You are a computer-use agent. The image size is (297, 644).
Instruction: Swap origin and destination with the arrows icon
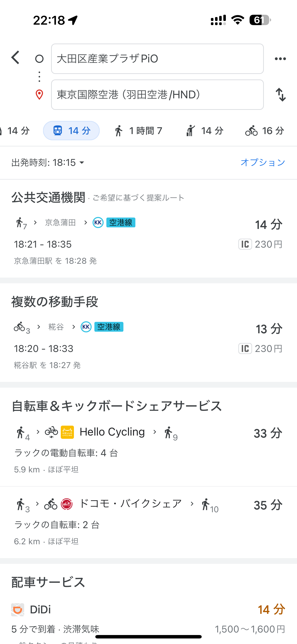(x=280, y=95)
